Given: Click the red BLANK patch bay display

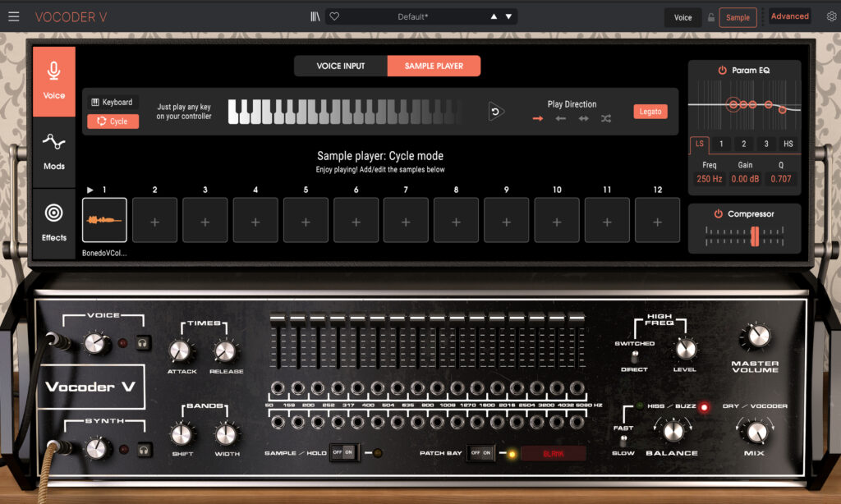Looking at the screenshot, I should click(554, 454).
